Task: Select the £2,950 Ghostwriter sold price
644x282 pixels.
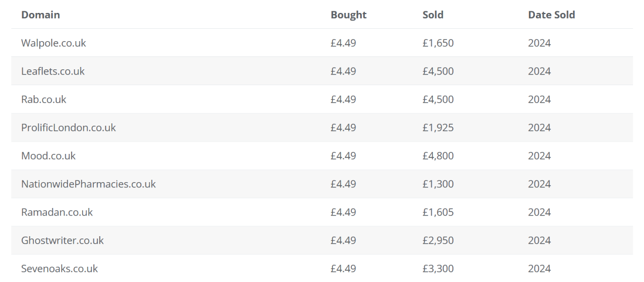Action: 438,240
